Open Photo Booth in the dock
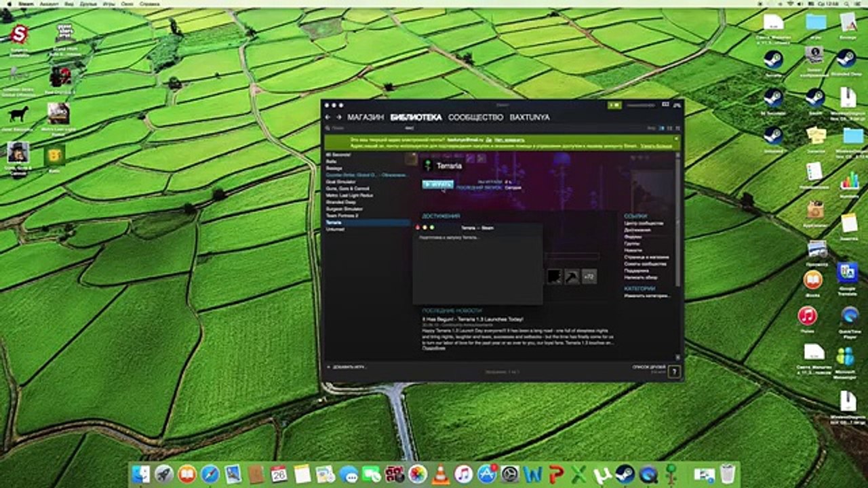Viewport: 868px width, 488px height. coord(394,474)
